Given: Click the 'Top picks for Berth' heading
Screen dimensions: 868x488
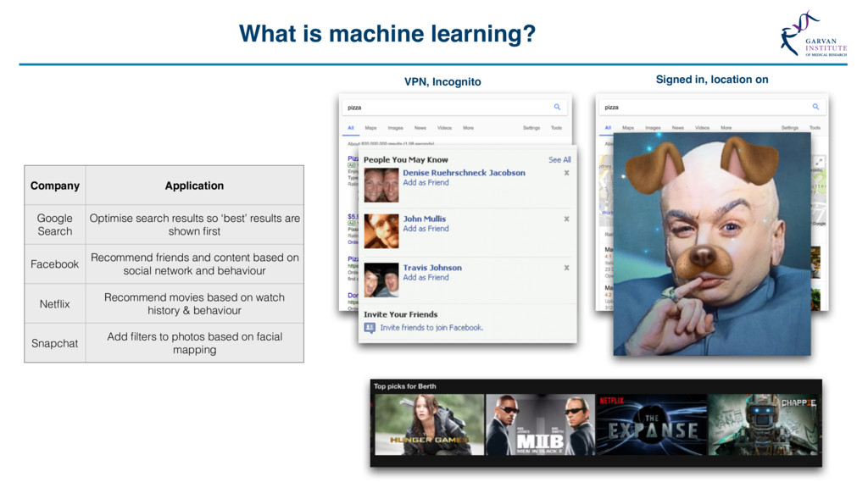Looking at the screenshot, I should [x=404, y=386].
